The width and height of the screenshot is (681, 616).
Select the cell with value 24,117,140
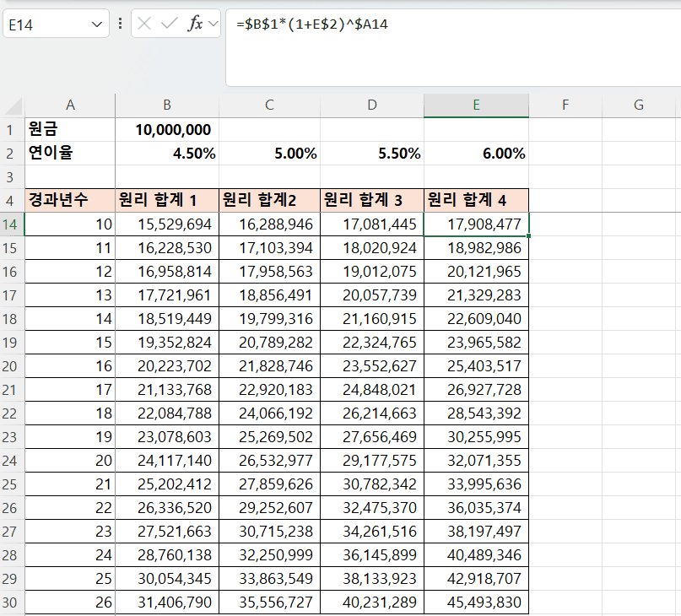point(167,461)
